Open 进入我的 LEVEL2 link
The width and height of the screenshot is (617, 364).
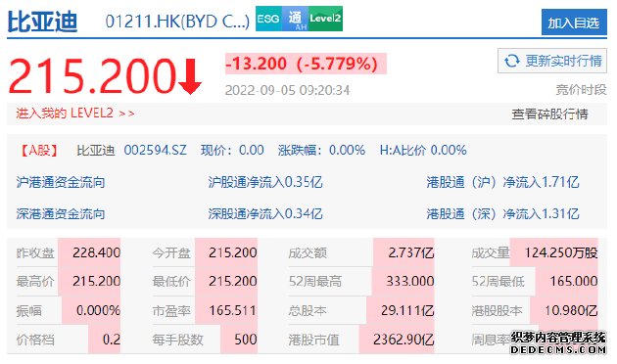pyautogui.click(x=75, y=114)
